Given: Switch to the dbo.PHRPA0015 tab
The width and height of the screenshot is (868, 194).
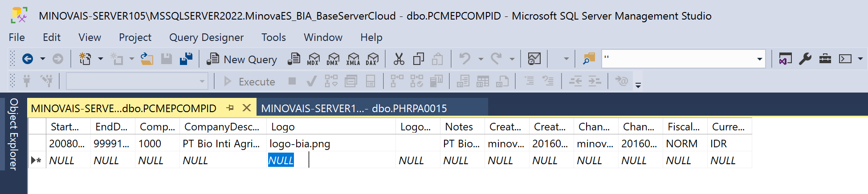Looking at the screenshot, I should click(354, 108).
